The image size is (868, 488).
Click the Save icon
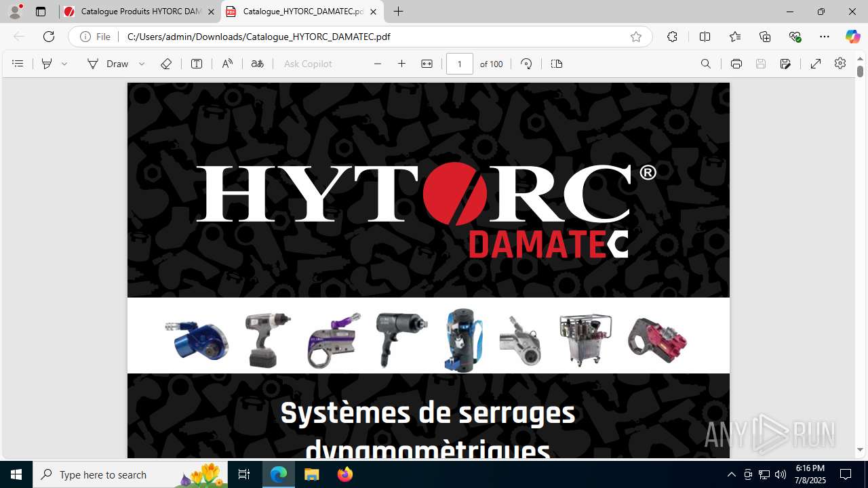click(x=761, y=64)
